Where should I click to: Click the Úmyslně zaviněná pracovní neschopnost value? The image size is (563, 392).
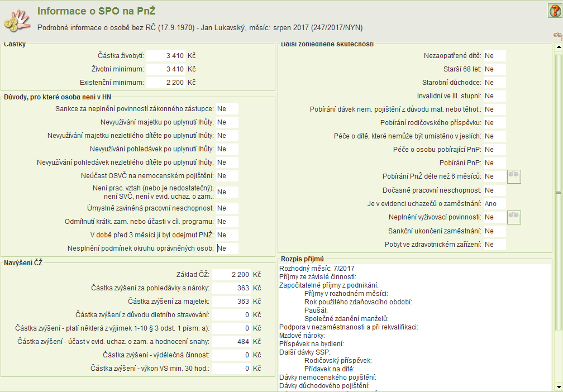point(227,208)
